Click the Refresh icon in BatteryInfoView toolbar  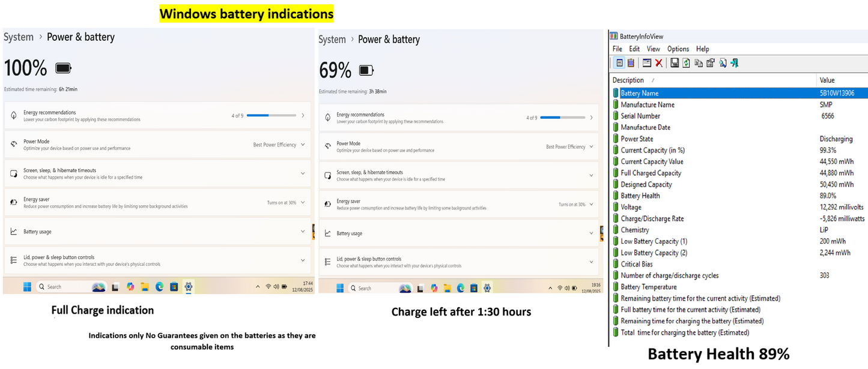tap(686, 63)
